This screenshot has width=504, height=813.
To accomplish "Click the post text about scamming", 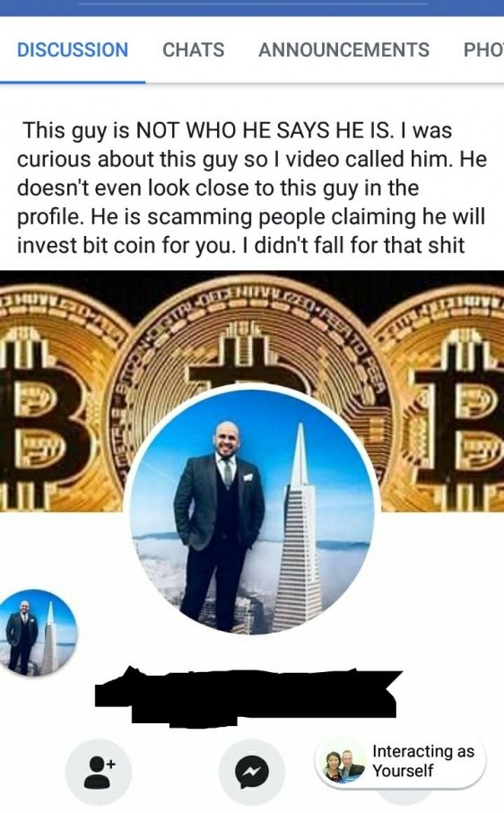I will pyautogui.click(x=252, y=188).
